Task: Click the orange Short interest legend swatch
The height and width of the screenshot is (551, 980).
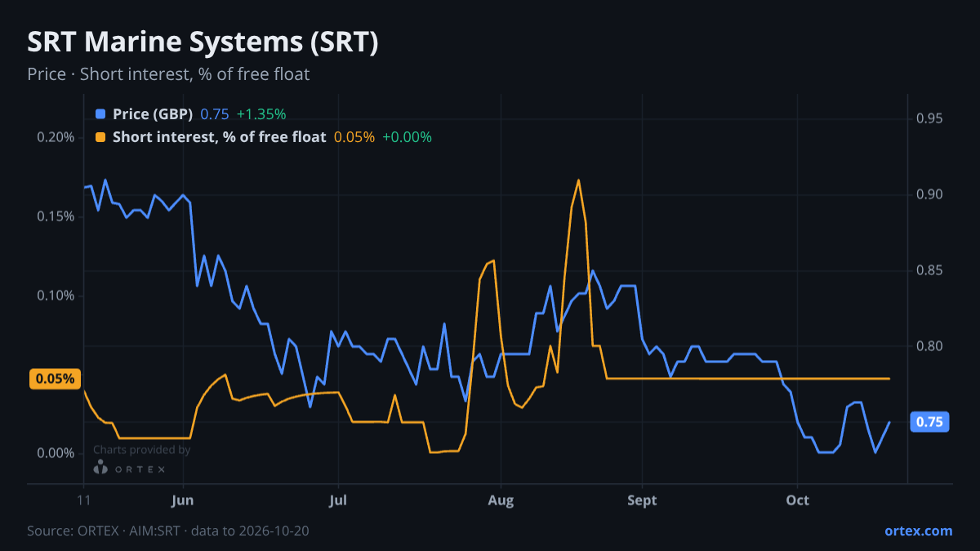Action: 100,137
